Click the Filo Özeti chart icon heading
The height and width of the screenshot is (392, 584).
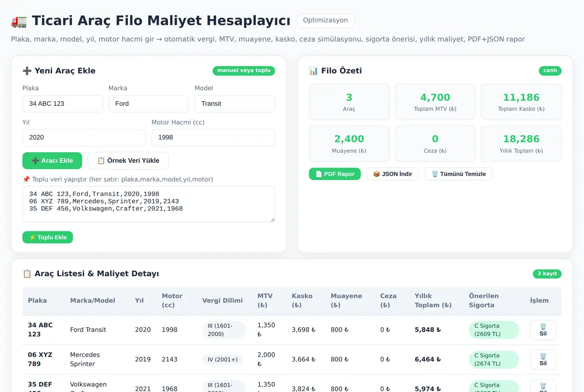tap(335, 71)
